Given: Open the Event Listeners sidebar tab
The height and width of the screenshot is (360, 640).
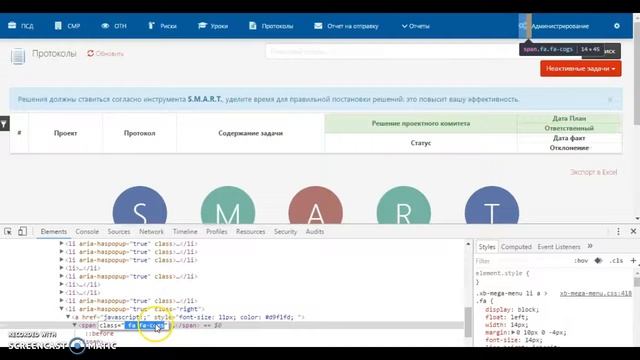Looking at the screenshot, I should [x=559, y=247].
